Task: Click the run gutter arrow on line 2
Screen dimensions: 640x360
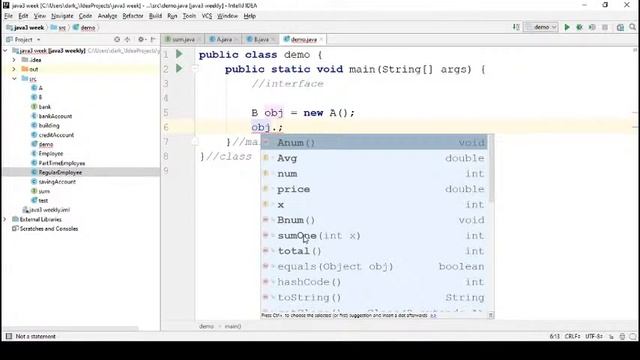Action: click(x=179, y=68)
